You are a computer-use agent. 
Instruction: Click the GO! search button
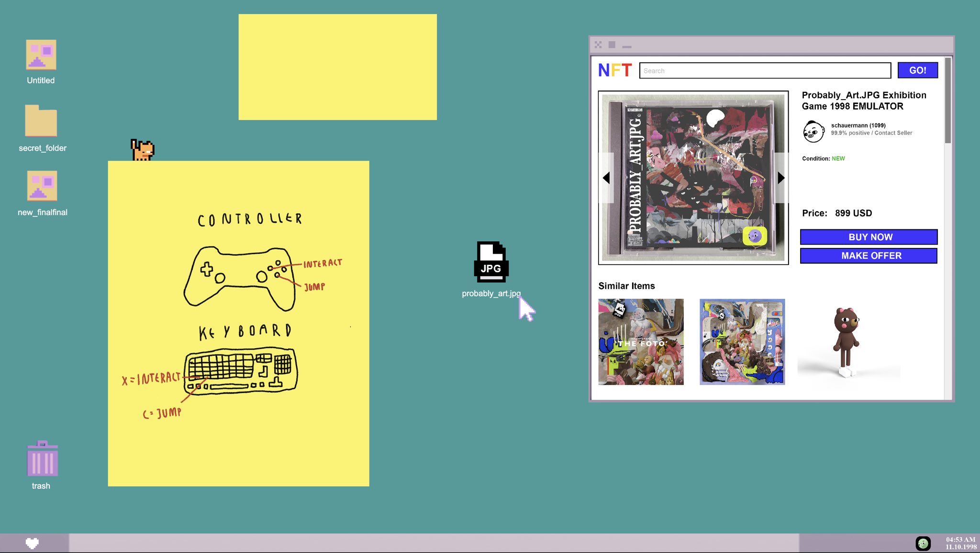pyautogui.click(x=917, y=70)
